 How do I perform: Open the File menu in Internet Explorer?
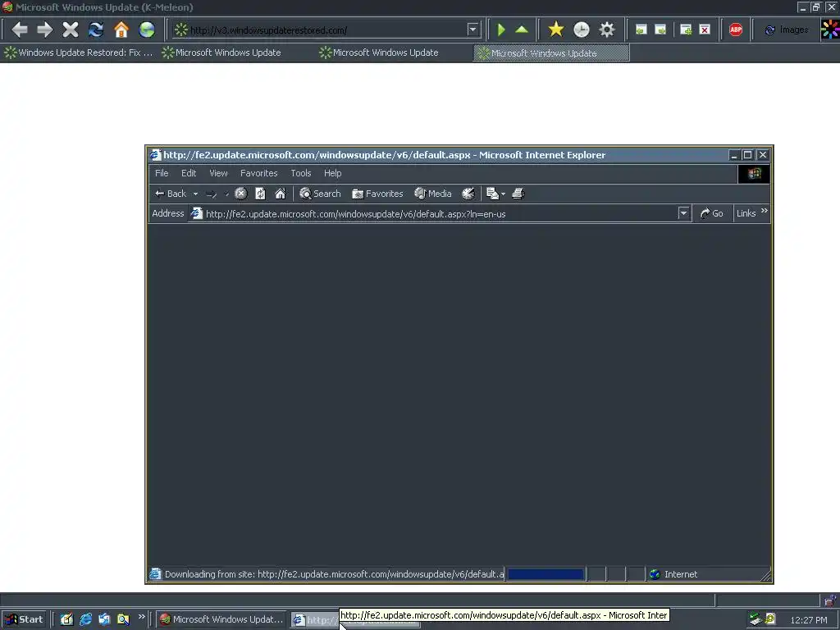[x=162, y=173]
